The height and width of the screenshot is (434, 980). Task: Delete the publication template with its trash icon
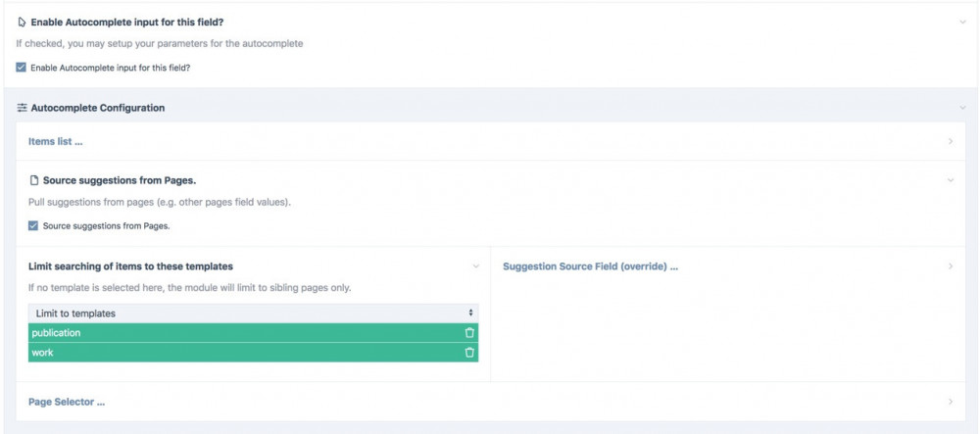click(469, 333)
